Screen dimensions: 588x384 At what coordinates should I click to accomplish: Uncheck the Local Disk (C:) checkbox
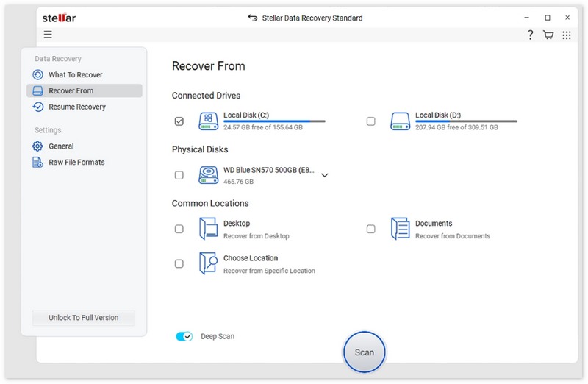pyautogui.click(x=179, y=121)
